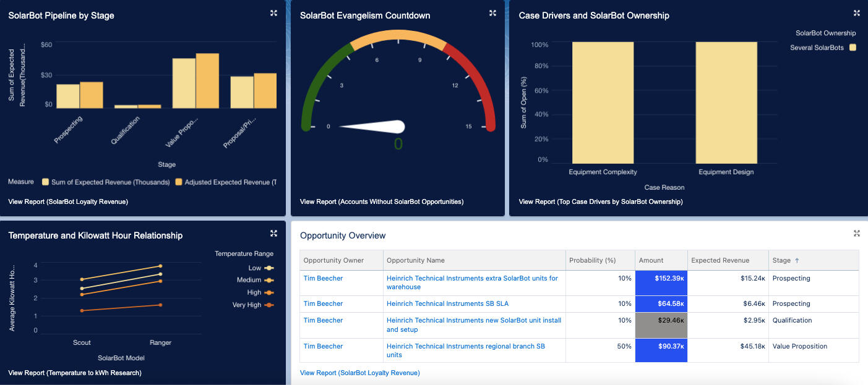Click the Medium temperature legend marker

tap(269, 280)
